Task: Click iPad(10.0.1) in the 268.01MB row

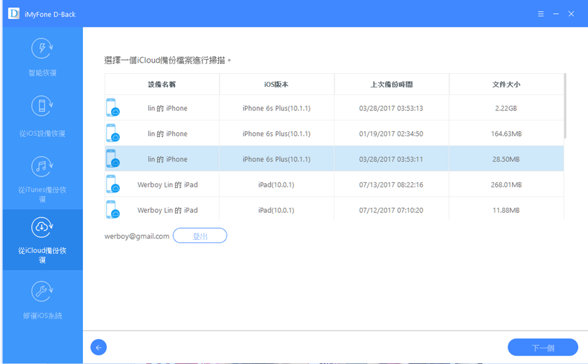Action: coord(276,185)
